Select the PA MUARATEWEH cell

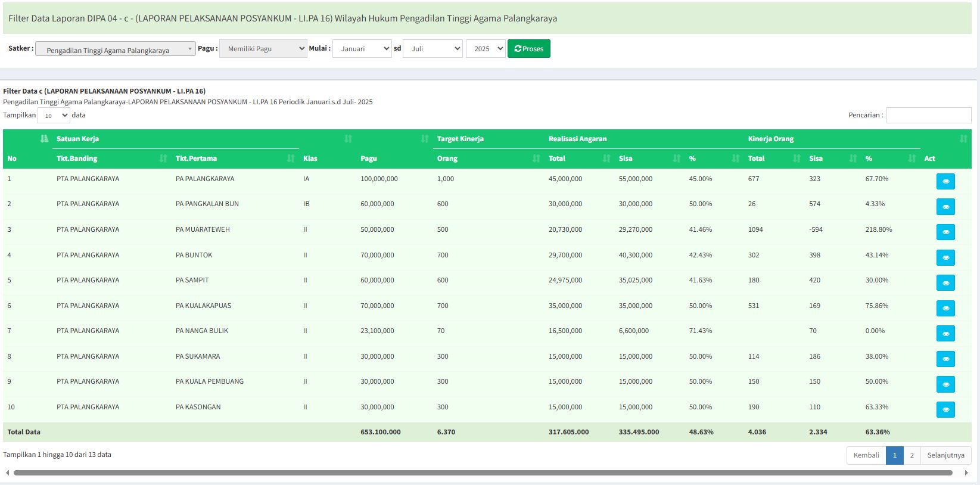pos(203,229)
